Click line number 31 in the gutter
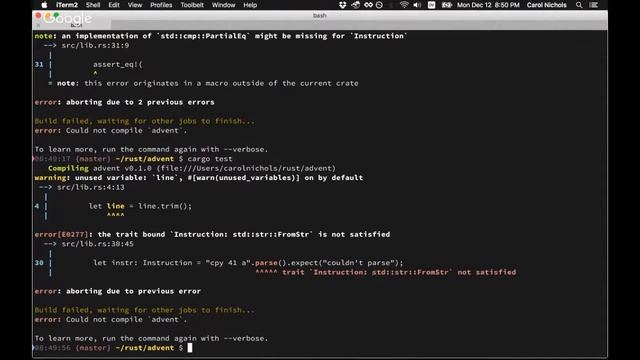 (x=39, y=64)
